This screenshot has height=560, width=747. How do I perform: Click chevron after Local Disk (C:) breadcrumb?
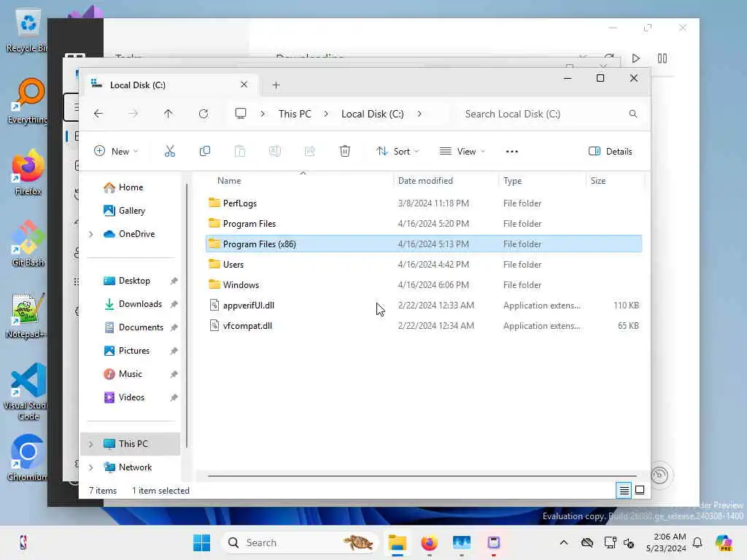pos(419,114)
